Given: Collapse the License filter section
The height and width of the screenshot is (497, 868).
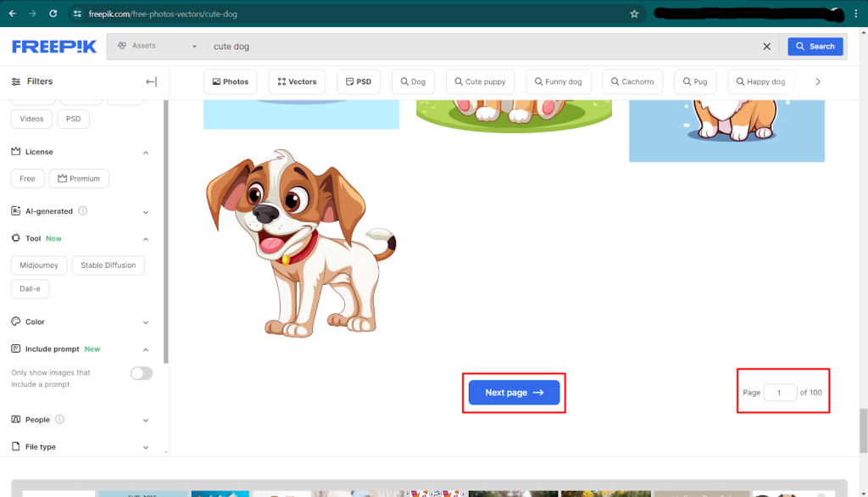Looking at the screenshot, I should [x=146, y=153].
